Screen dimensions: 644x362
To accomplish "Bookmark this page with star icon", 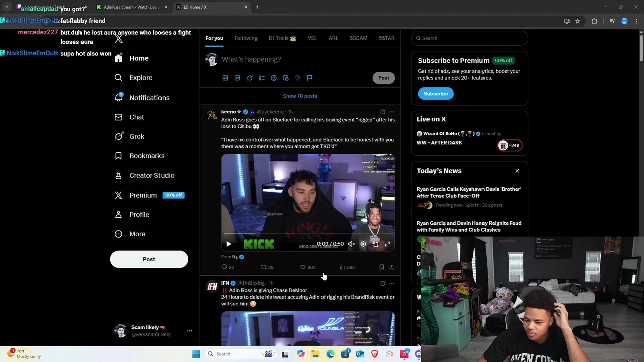I will tap(578, 21).
